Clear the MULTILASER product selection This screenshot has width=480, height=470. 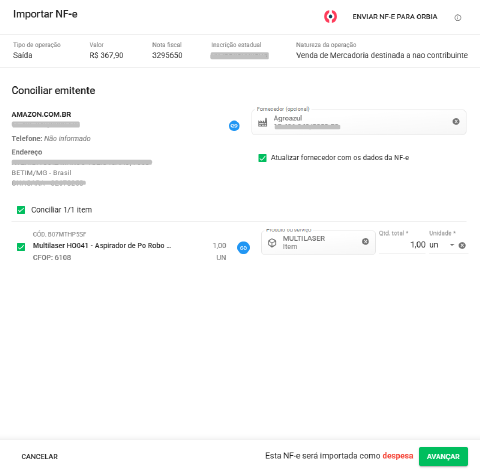[x=365, y=241]
